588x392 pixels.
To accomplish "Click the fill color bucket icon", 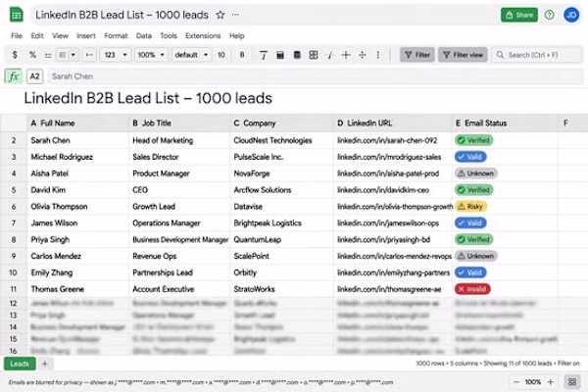I will coord(279,55).
